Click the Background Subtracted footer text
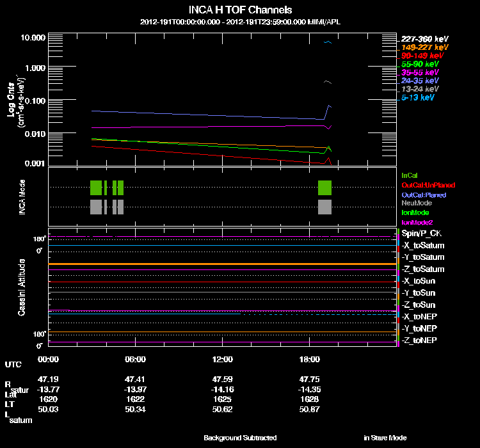Viewport: 480px width, 448px height. [x=240, y=438]
